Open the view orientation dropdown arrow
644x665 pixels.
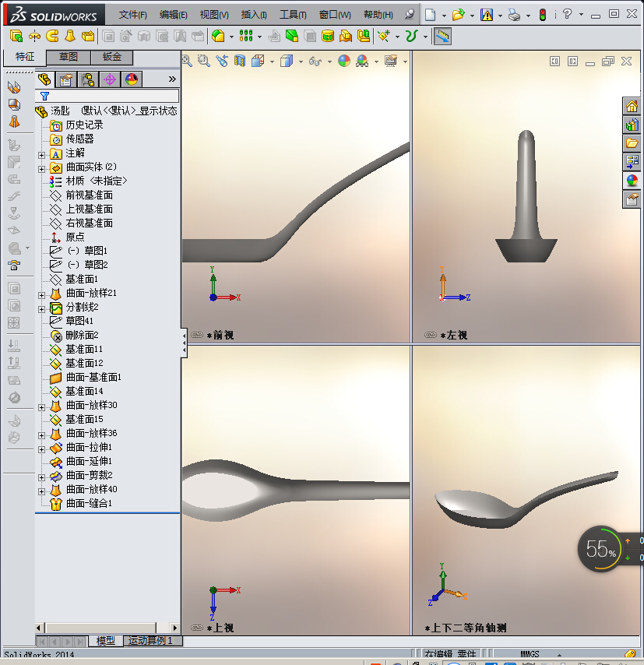(272, 62)
